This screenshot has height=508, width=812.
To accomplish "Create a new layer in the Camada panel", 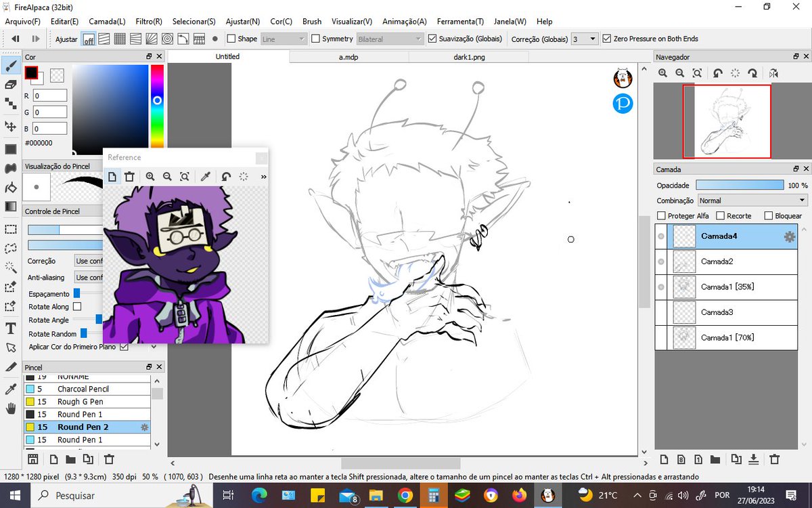I will [x=665, y=460].
